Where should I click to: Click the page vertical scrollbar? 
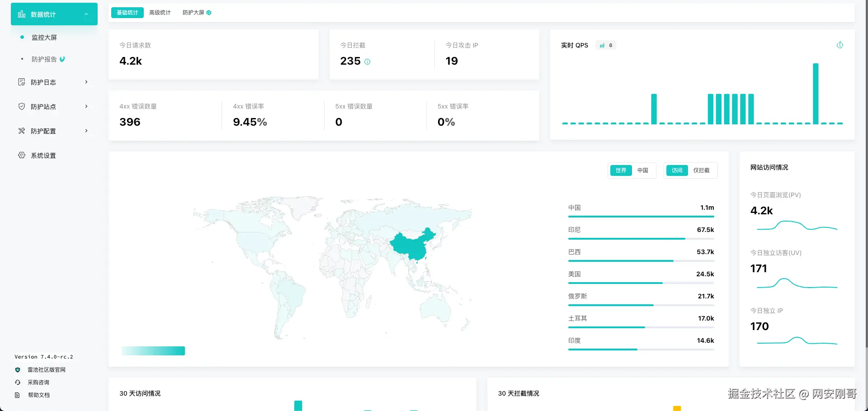(866, 174)
